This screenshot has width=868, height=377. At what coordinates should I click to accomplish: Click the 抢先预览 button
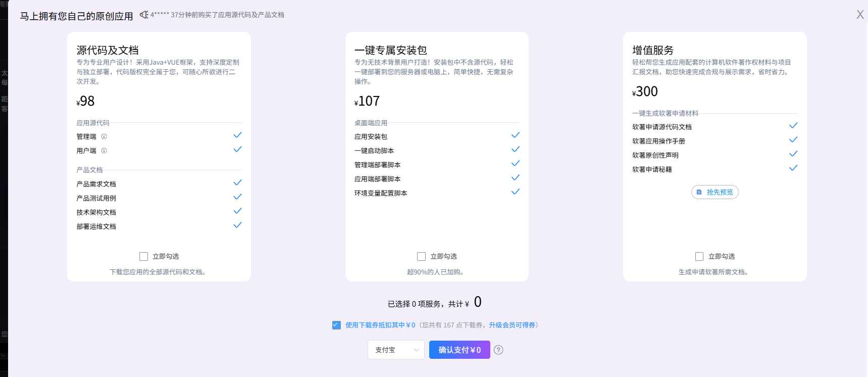714,192
